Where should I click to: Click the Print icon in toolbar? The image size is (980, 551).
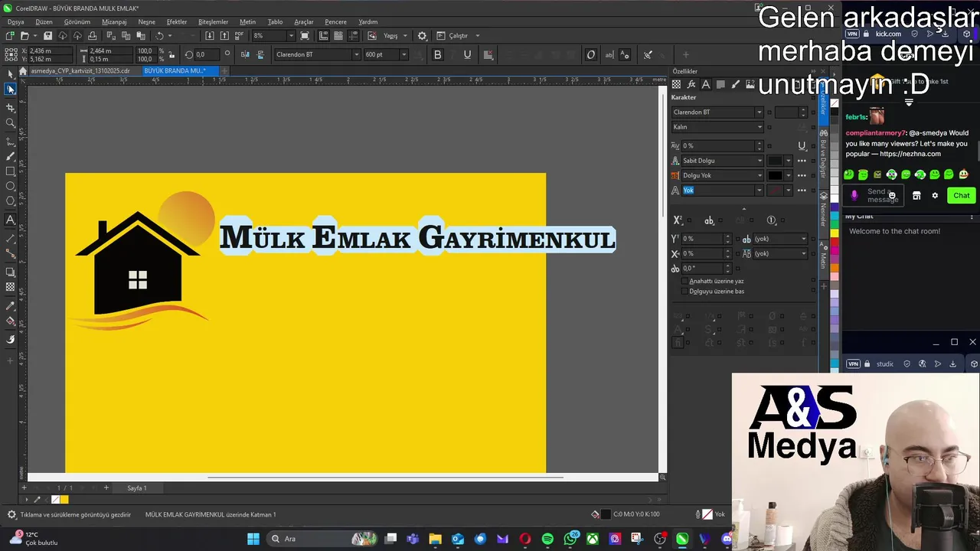click(92, 36)
